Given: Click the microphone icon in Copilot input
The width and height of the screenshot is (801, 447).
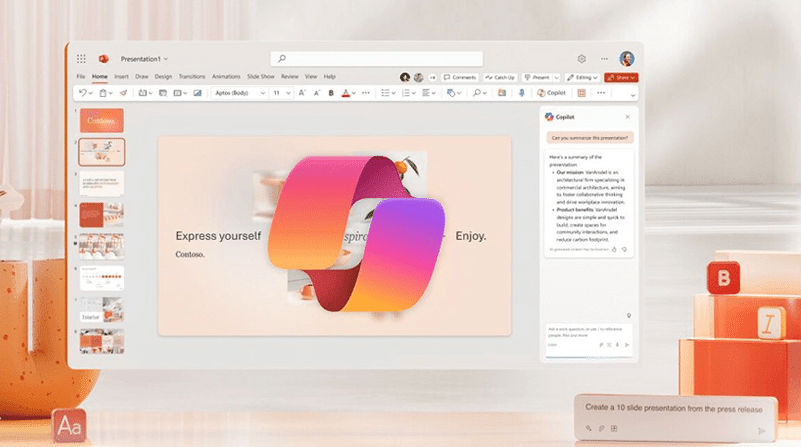Looking at the screenshot, I should click(617, 345).
